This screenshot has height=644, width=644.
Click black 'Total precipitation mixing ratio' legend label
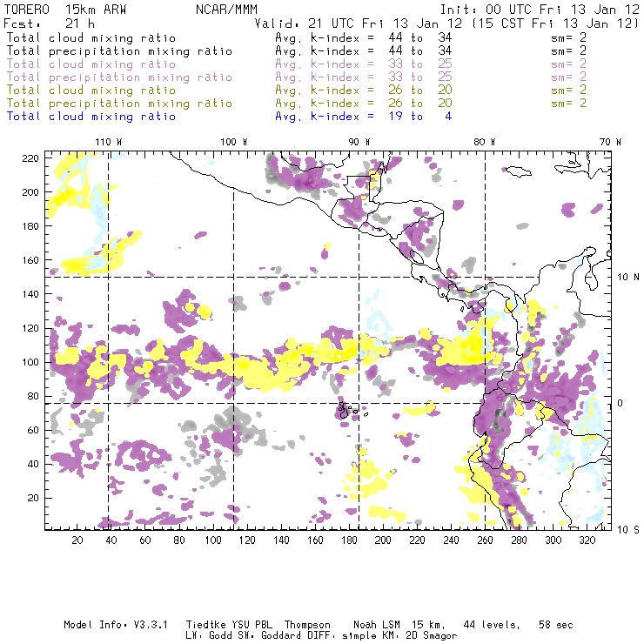click(x=119, y=51)
